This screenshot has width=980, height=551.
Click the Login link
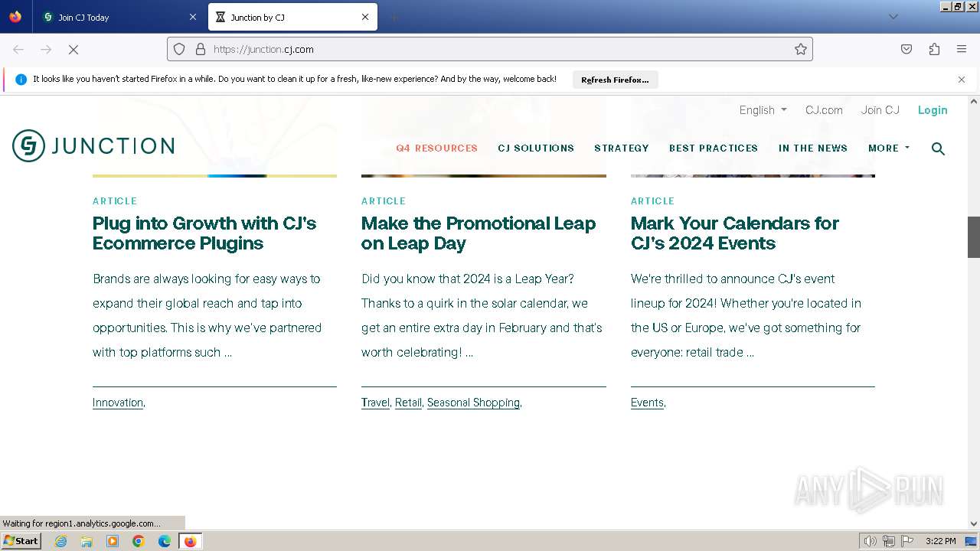(x=933, y=110)
